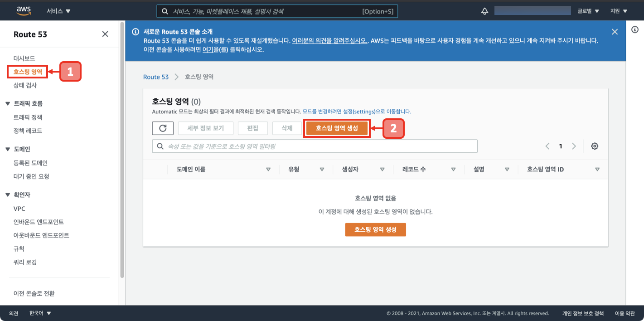Click the 삭제 button

click(x=287, y=128)
